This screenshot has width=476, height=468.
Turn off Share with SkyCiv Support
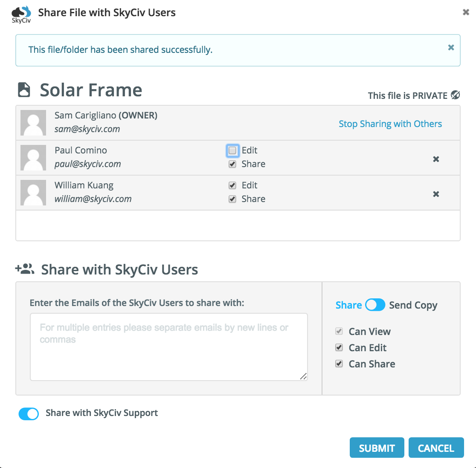[x=29, y=414]
